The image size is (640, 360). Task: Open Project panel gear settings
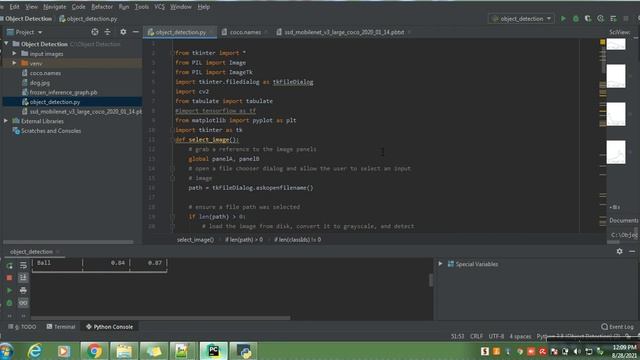(123, 32)
